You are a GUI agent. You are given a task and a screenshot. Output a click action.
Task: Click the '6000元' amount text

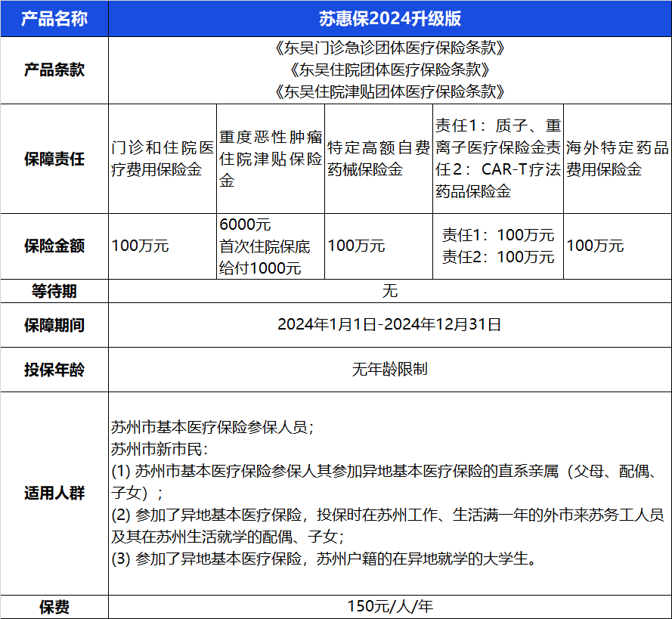[245, 224]
